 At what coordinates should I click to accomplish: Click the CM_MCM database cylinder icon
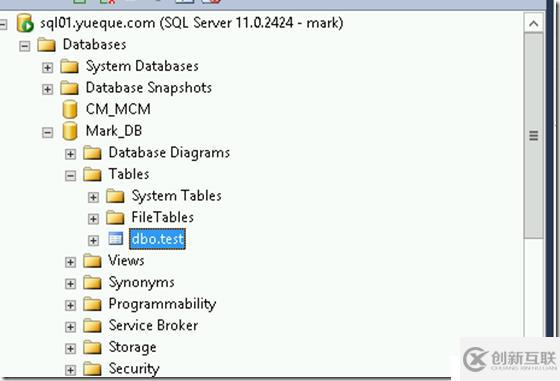point(70,109)
